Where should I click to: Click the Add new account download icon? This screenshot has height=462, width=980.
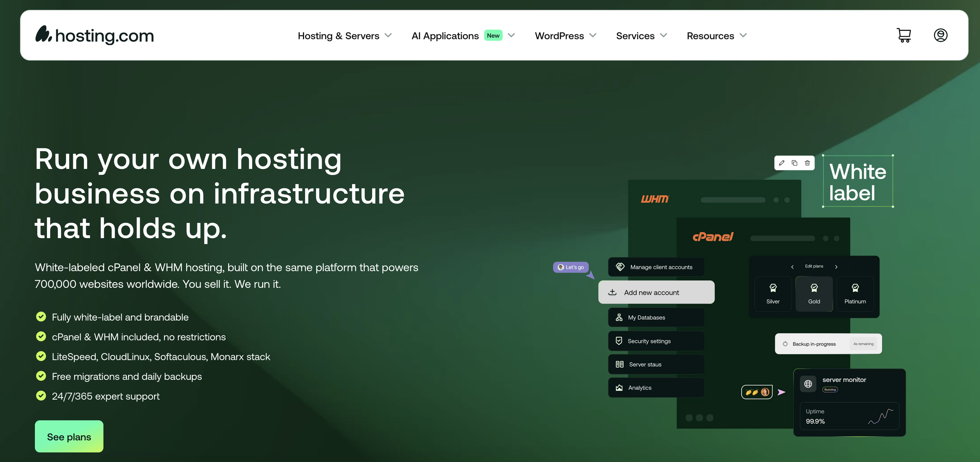[612, 292]
